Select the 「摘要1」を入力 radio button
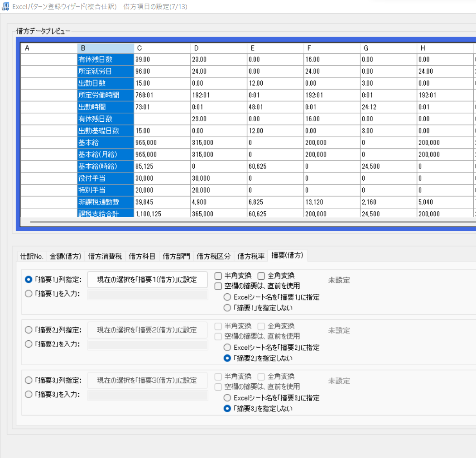 29,294
